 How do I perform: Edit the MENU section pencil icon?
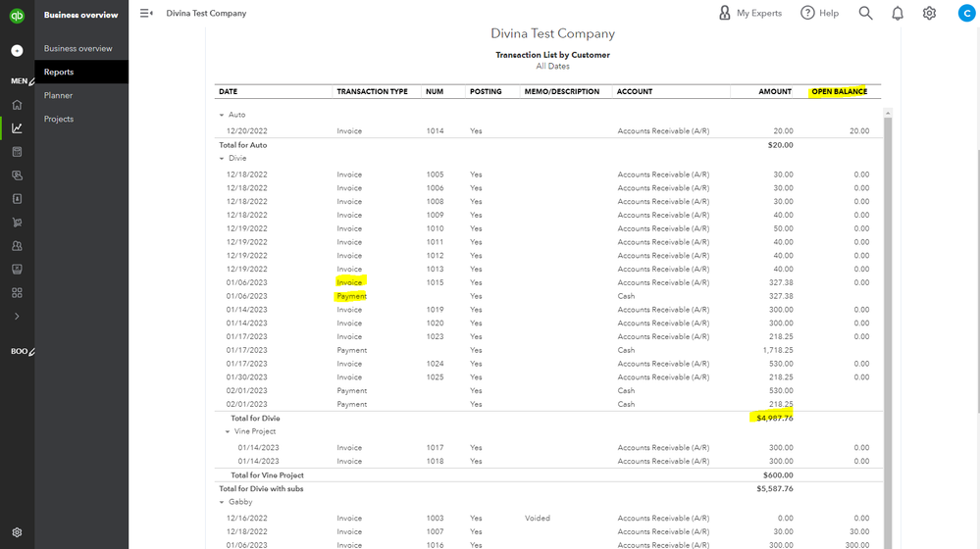(31, 81)
